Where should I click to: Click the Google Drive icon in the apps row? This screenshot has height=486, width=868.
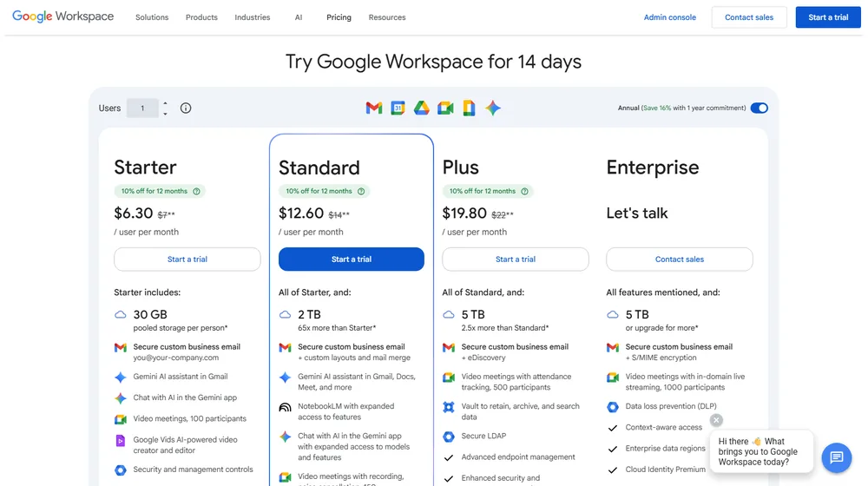pyautogui.click(x=421, y=108)
